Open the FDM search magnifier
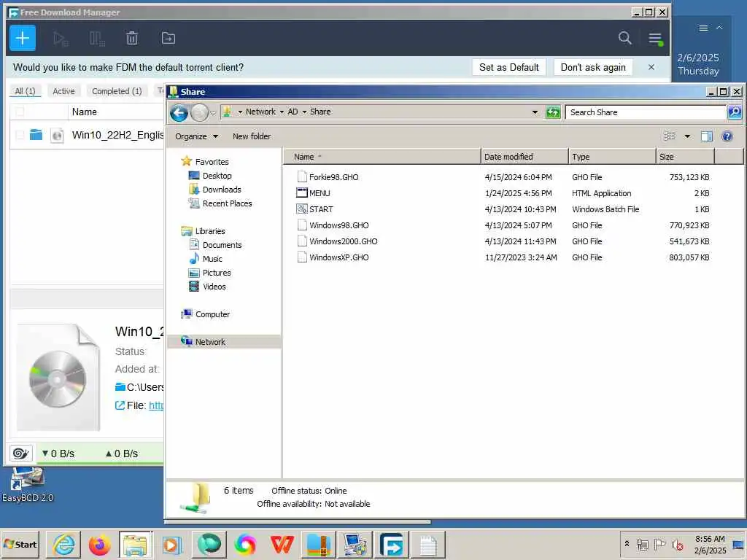 (625, 38)
